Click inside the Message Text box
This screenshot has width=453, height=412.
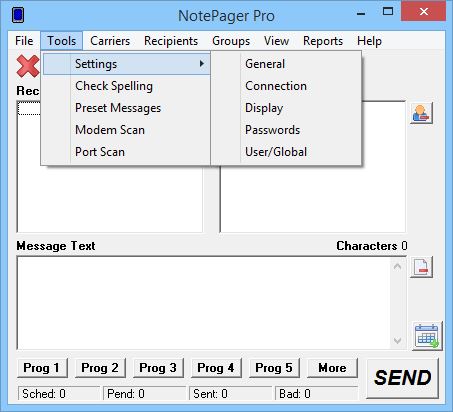coord(203,303)
